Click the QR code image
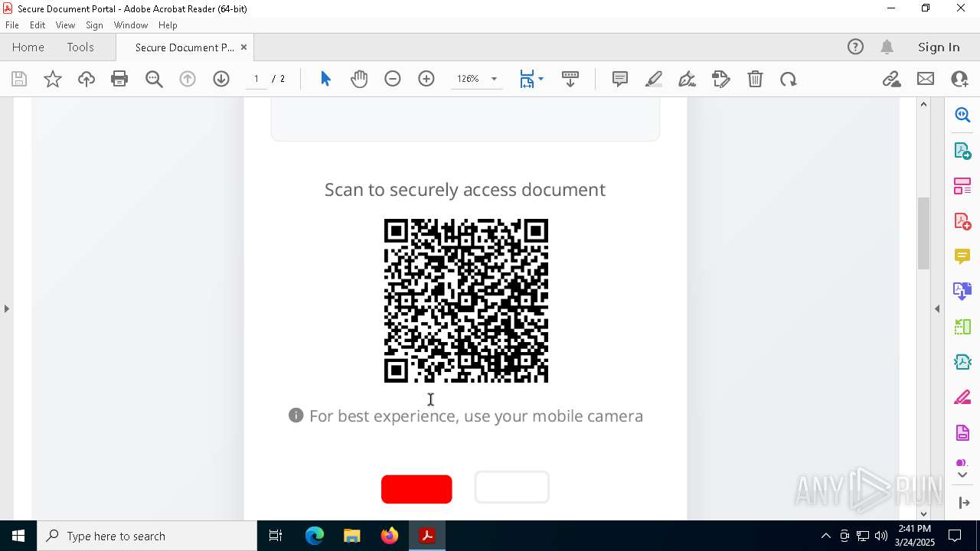 466,301
